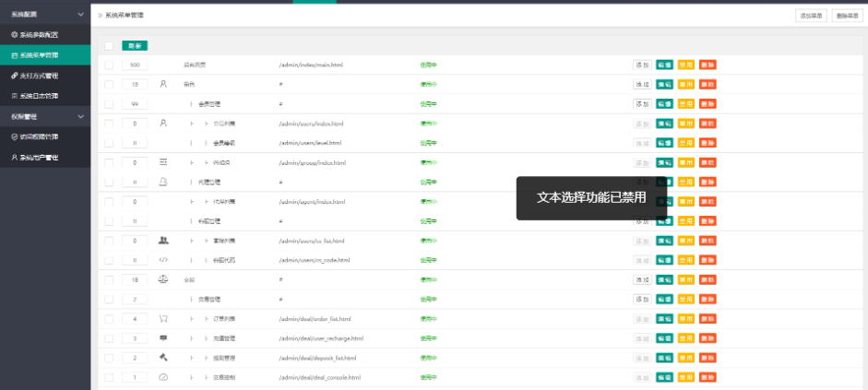Tick the checkbox for the /admin/deal/user_recharge.html row
Viewport: 868px width, 390px height.
coord(109,338)
